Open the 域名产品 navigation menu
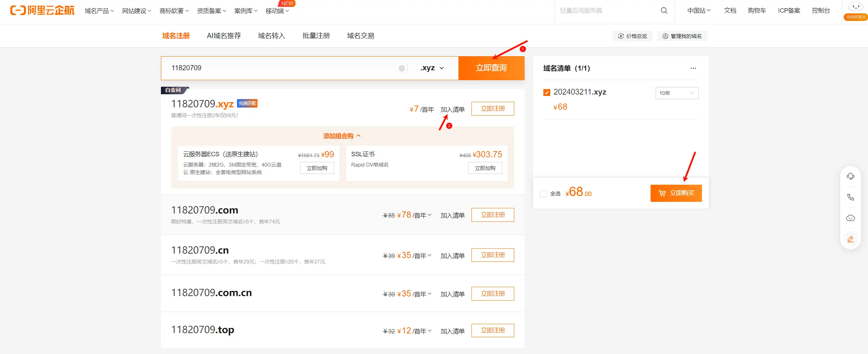The image size is (868, 354). tap(99, 11)
